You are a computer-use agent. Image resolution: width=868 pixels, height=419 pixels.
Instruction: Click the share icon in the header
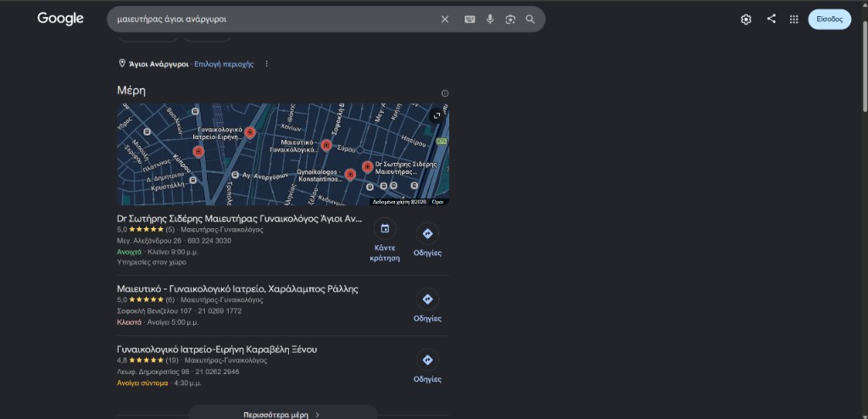pyautogui.click(x=771, y=19)
